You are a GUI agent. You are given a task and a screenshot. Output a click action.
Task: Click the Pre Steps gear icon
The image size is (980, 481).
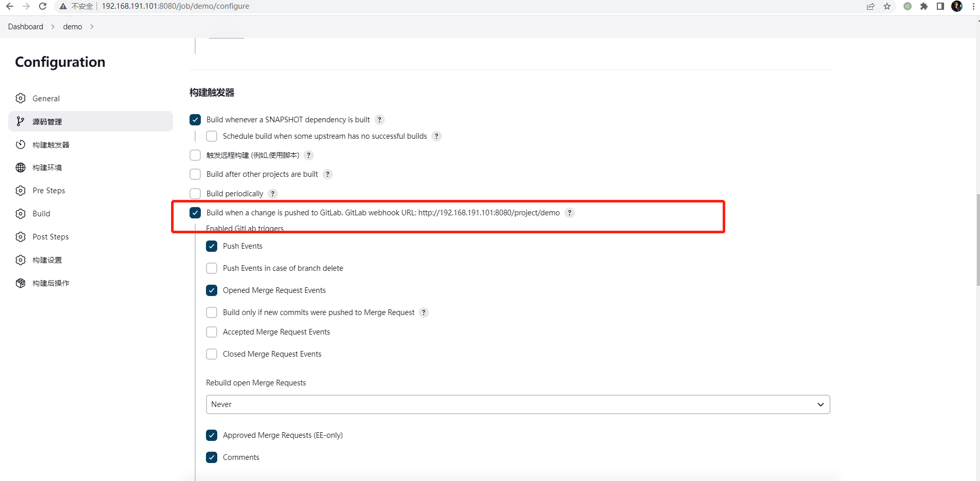tap(21, 190)
